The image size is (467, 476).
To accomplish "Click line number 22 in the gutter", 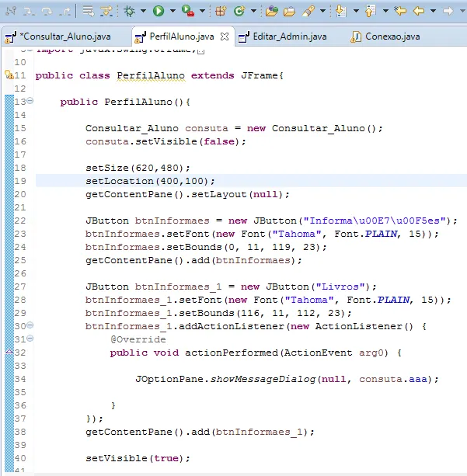I will (20, 221).
